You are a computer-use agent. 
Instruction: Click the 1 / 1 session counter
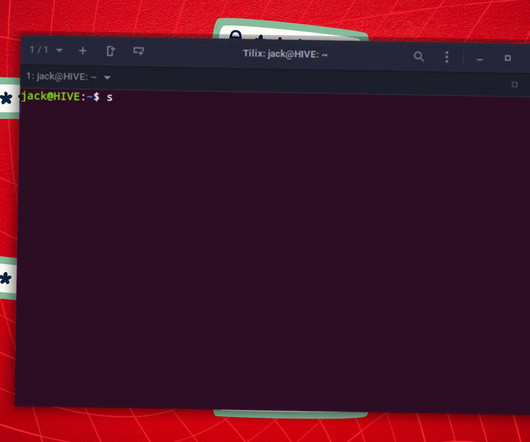(x=39, y=50)
